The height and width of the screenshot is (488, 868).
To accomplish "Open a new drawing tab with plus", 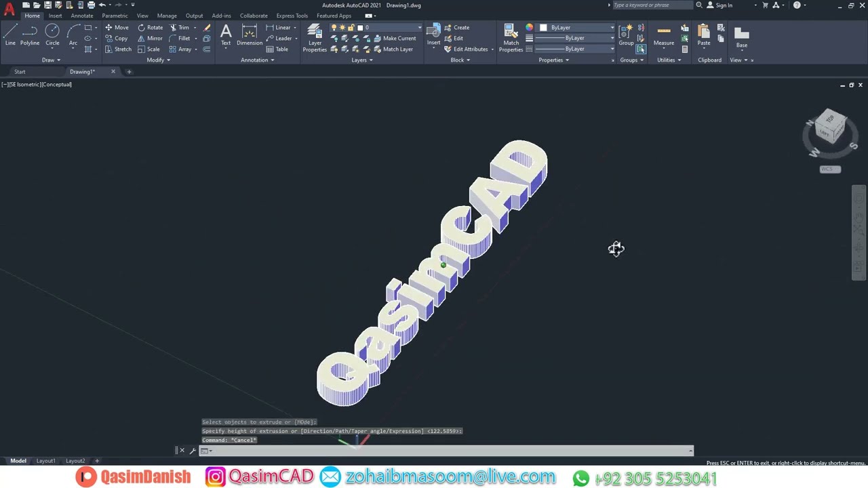I will [x=129, y=72].
